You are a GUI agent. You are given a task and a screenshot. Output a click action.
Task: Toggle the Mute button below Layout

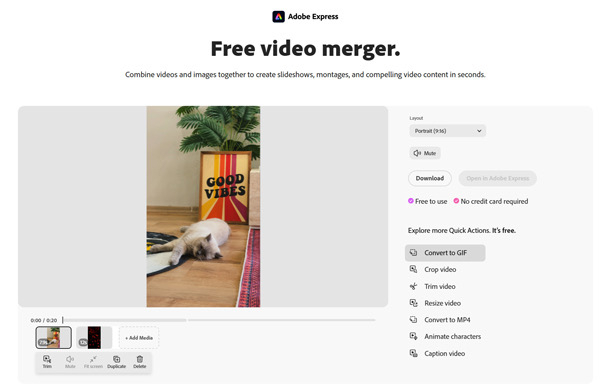425,153
